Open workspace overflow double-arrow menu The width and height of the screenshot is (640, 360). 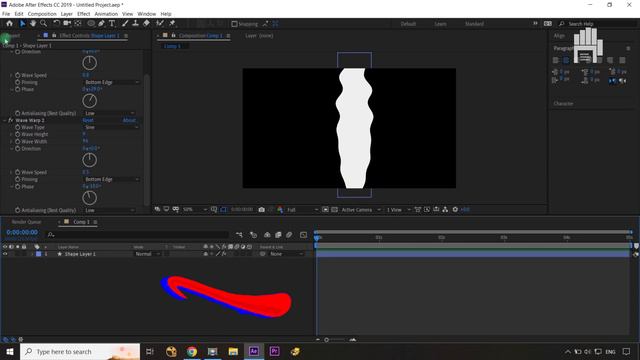point(535,24)
